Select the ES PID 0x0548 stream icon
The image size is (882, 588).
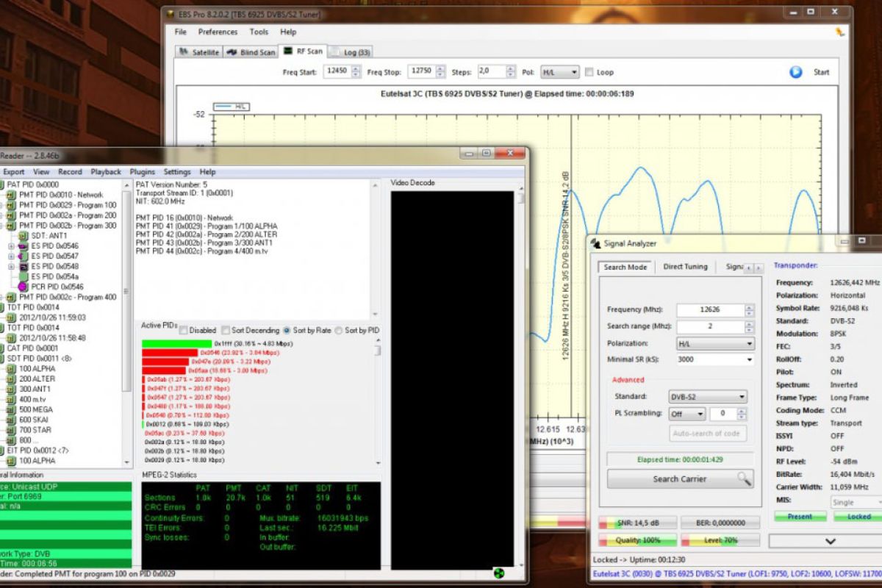pos(23,266)
